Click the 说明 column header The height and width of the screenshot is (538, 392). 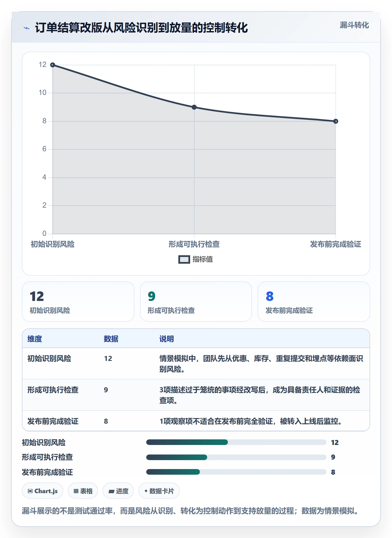tap(167, 339)
